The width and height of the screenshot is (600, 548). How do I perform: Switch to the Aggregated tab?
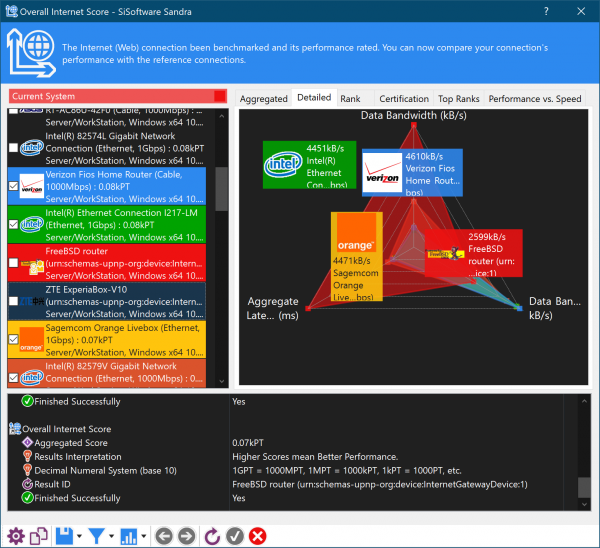point(263,99)
